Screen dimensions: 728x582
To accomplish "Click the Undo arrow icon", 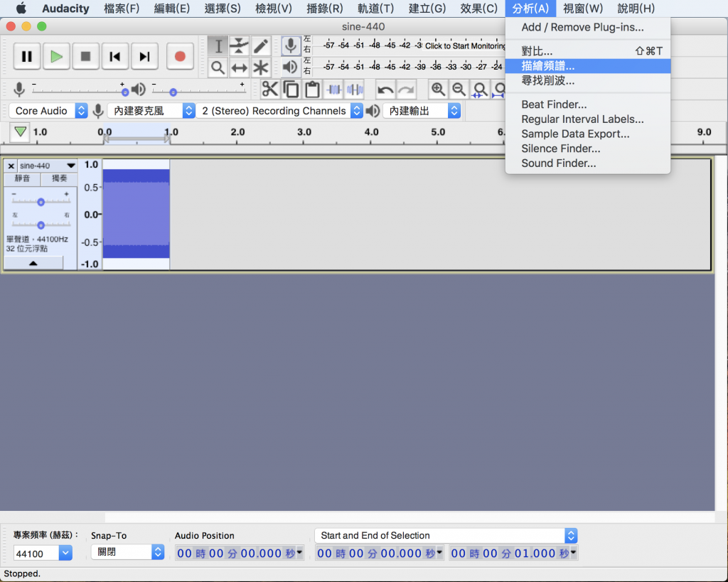I will point(385,89).
